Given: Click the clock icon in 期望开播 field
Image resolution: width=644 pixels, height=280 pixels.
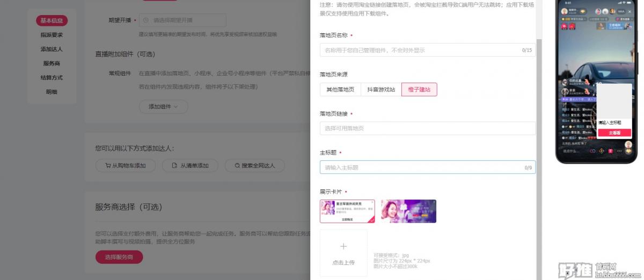Looking at the screenshot, I should coord(146,20).
